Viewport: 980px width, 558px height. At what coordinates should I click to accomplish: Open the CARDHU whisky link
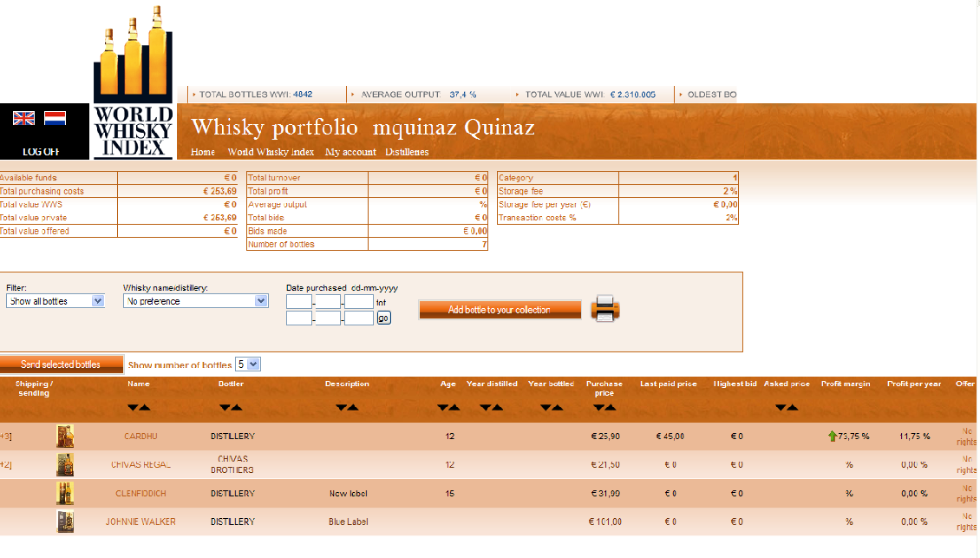click(140, 436)
